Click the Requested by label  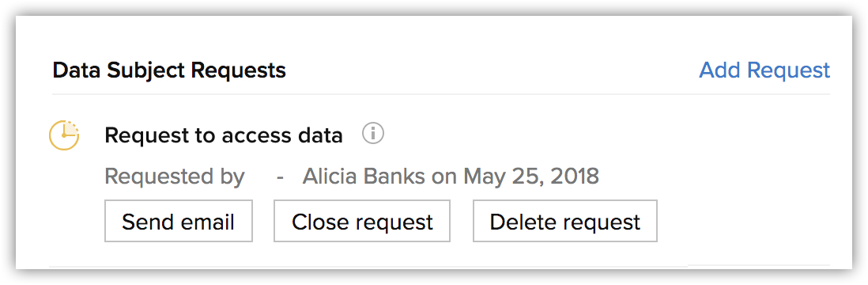[175, 177]
